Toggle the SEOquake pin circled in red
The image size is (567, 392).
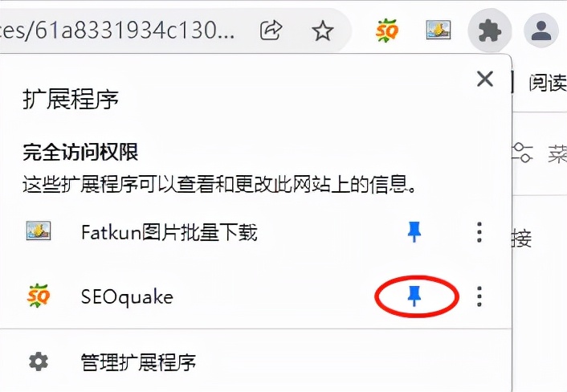[414, 296]
